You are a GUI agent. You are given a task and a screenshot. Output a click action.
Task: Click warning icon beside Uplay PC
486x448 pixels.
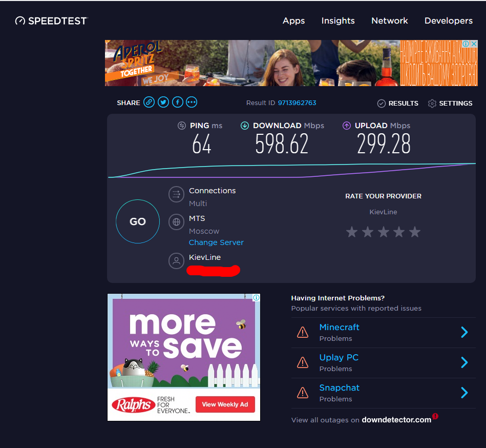point(303,362)
